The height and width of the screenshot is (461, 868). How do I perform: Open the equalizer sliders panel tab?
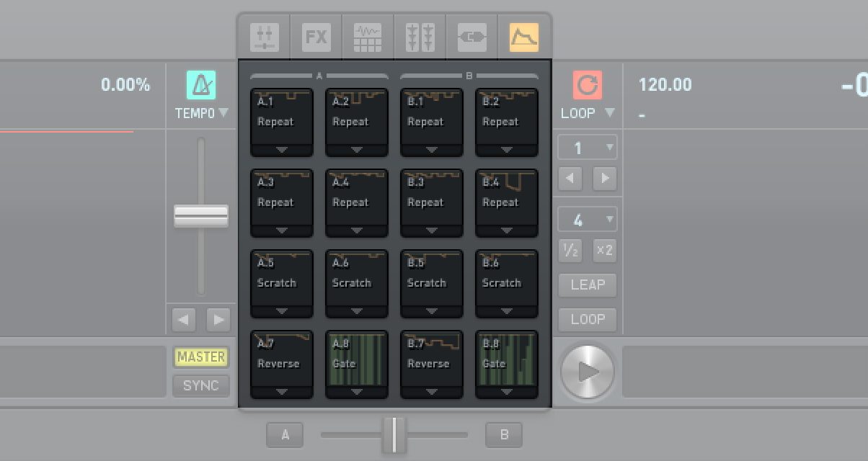[420, 37]
